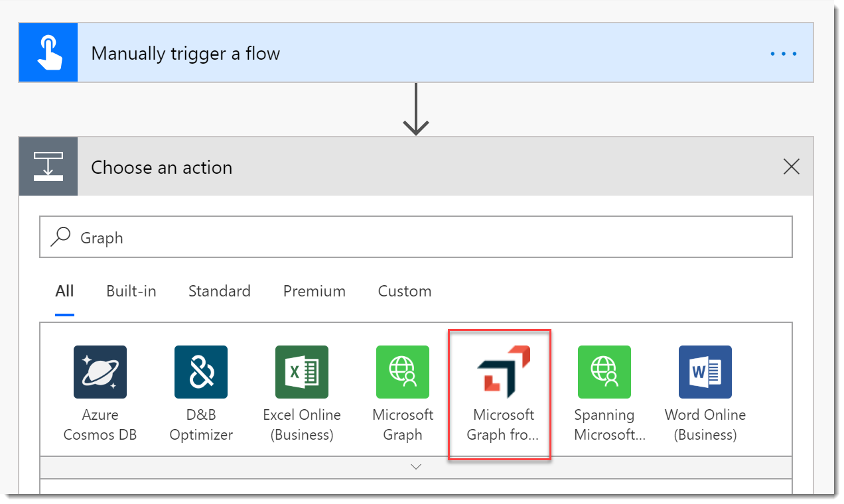Switch to the Built-in tab

coord(131,291)
